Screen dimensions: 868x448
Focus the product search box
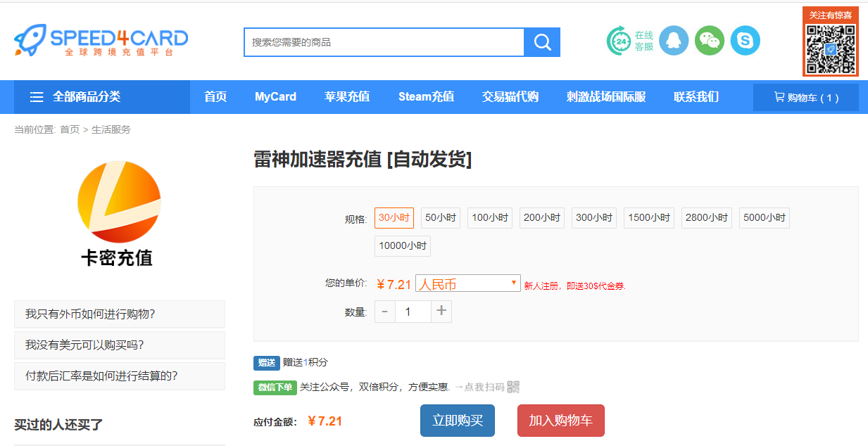384,42
